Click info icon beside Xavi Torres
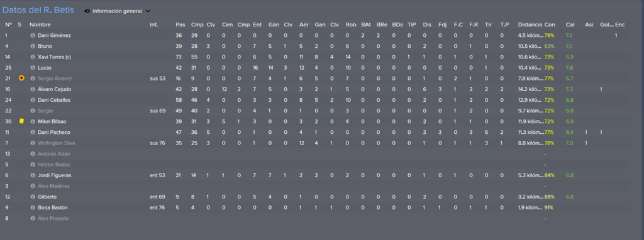644x240 pixels. (33, 57)
